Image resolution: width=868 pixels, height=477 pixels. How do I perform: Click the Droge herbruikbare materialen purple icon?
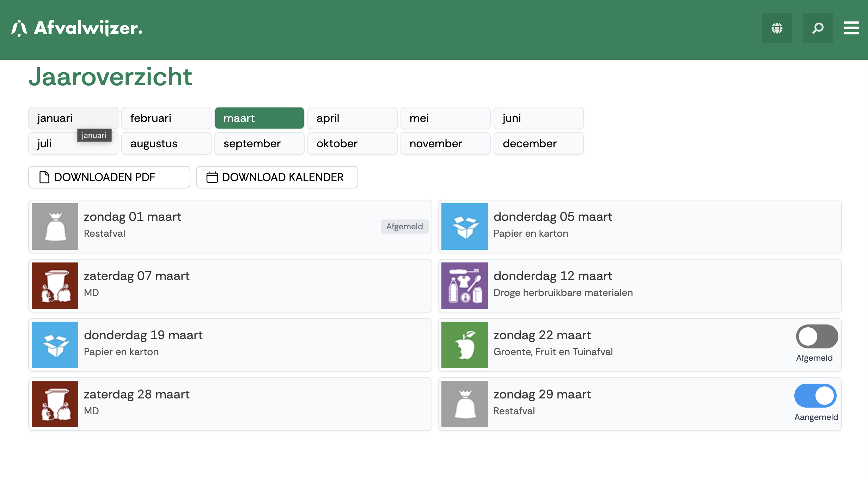point(464,285)
